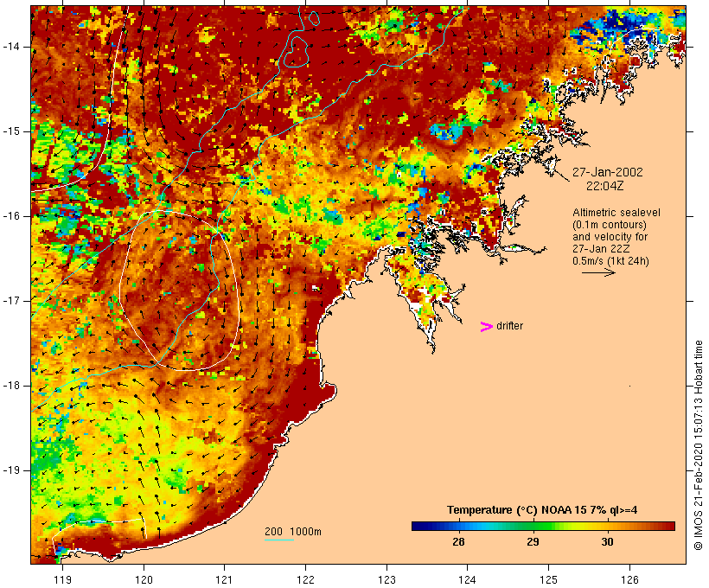This screenshot has height=588, width=709.
Task: Click the latitude label '-16'
Action: pyautogui.click(x=11, y=216)
